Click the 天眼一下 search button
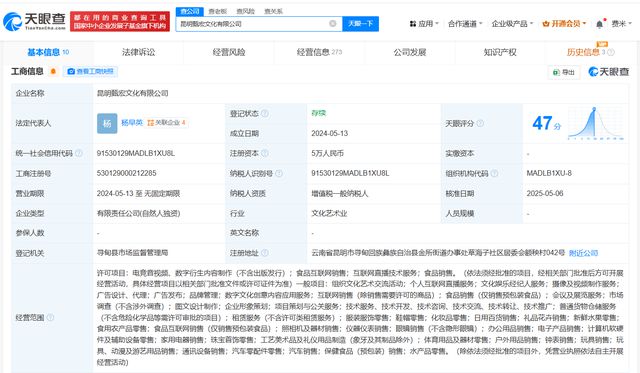This screenshot has width=640, height=373. pyautogui.click(x=360, y=24)
